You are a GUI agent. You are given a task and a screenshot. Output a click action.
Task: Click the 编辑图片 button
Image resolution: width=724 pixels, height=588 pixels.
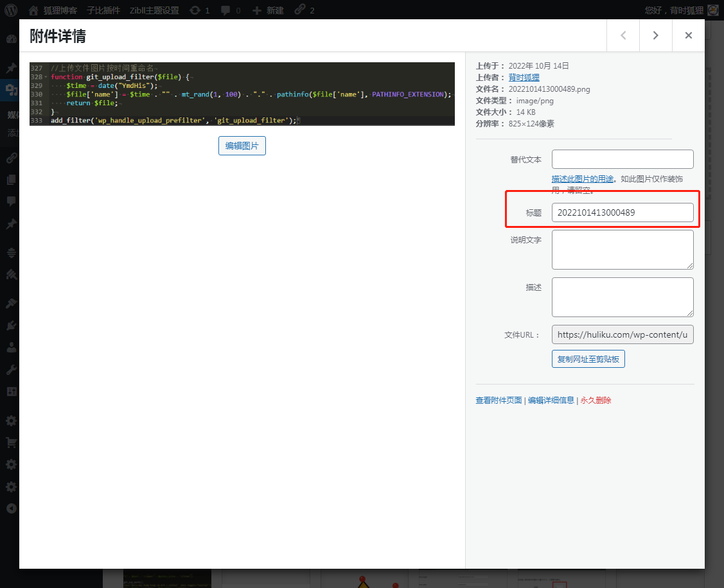pos(242,146)
